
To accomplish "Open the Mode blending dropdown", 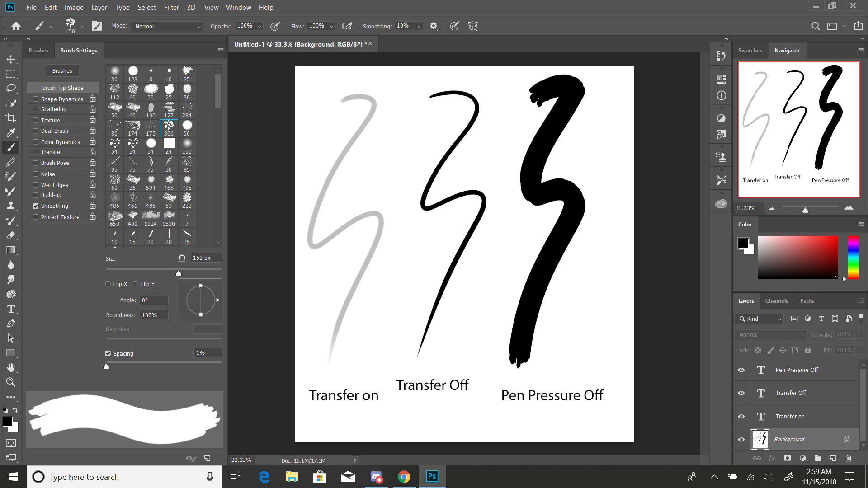I will click(167, 26).
